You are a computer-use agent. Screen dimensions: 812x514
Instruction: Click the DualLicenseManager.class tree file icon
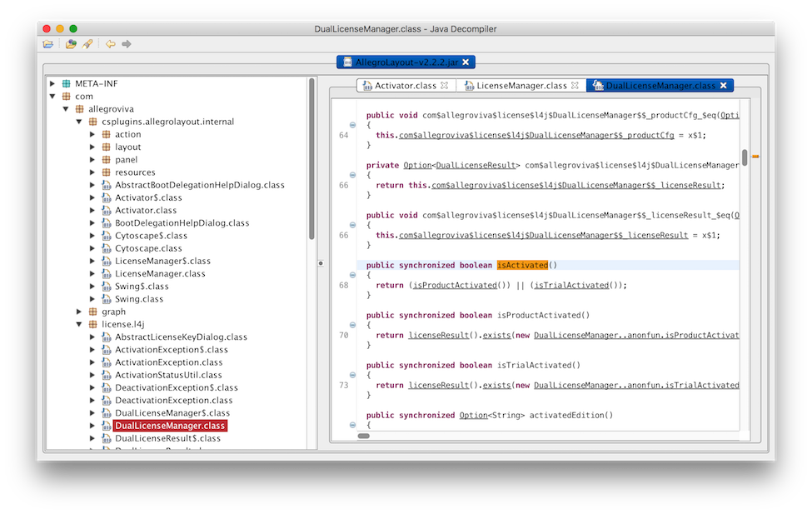[x=106, y=426]
